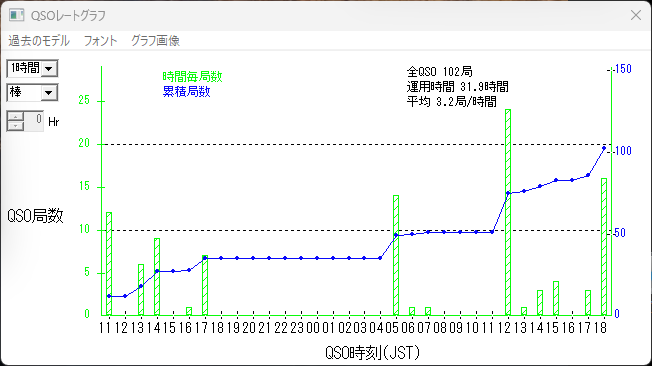Open the グラフ画像 menu
This screenshot has width=652, height=366.
point(155,40)
